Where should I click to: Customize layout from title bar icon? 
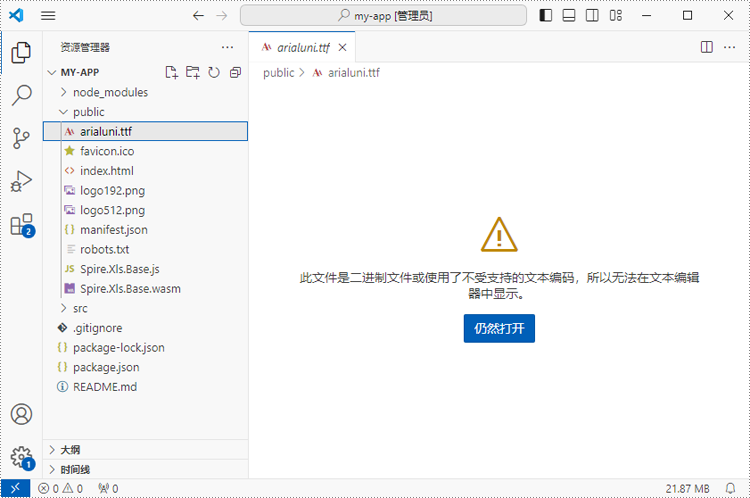coord(616,15)
